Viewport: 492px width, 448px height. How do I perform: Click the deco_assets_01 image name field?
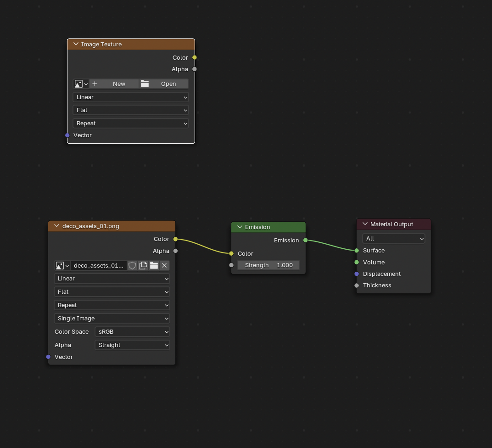[98, 265]
